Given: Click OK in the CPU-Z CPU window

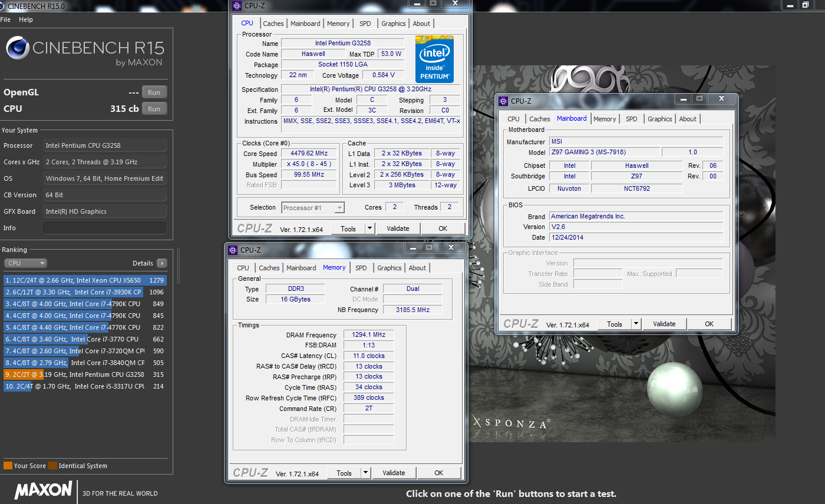Looking at the screenshot, I should [x=443, y=228].
